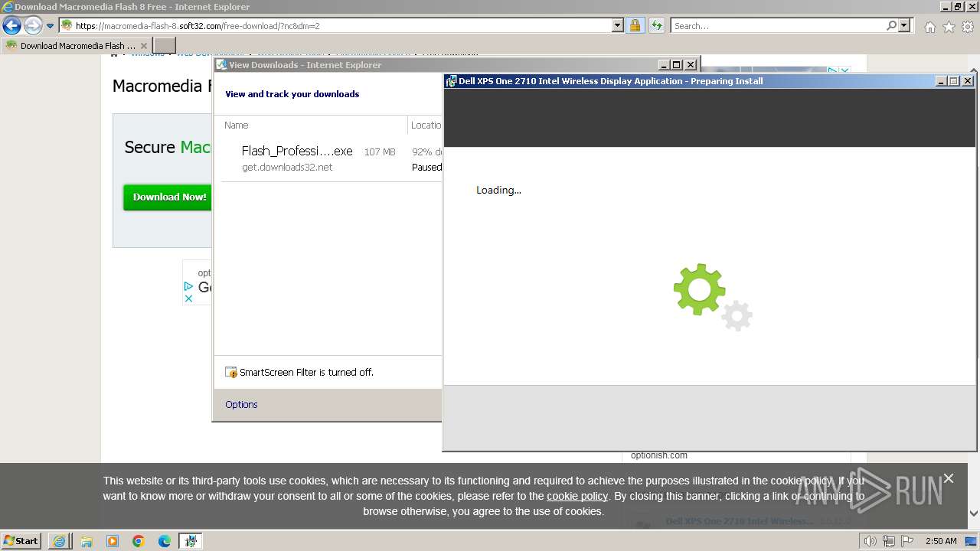
Task: Launch Internet Explorer from the taskbar
Action: (60, 541)
